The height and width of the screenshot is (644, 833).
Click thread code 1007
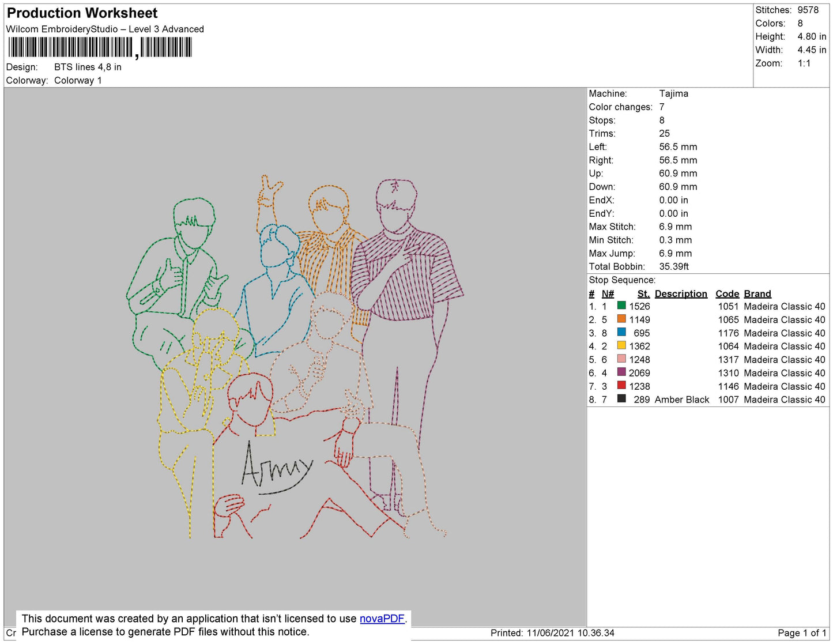pos(728,400)
